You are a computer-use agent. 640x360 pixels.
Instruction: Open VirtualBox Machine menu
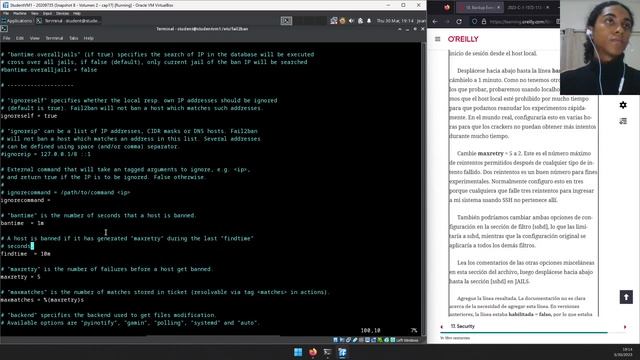pos(20,13)
